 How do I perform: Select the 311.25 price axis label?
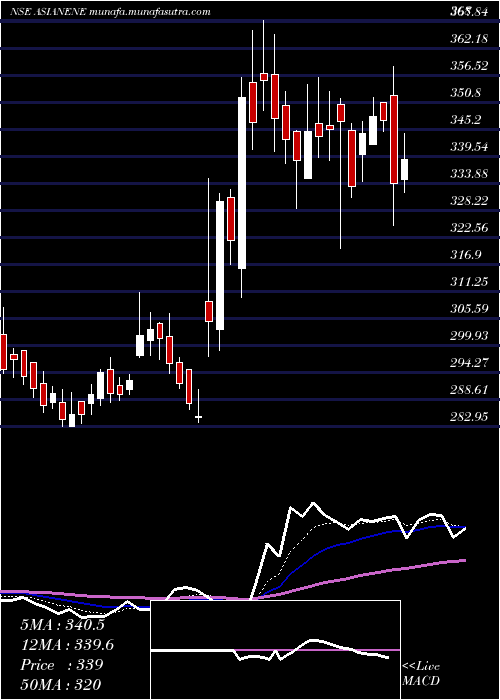(469, 282)
